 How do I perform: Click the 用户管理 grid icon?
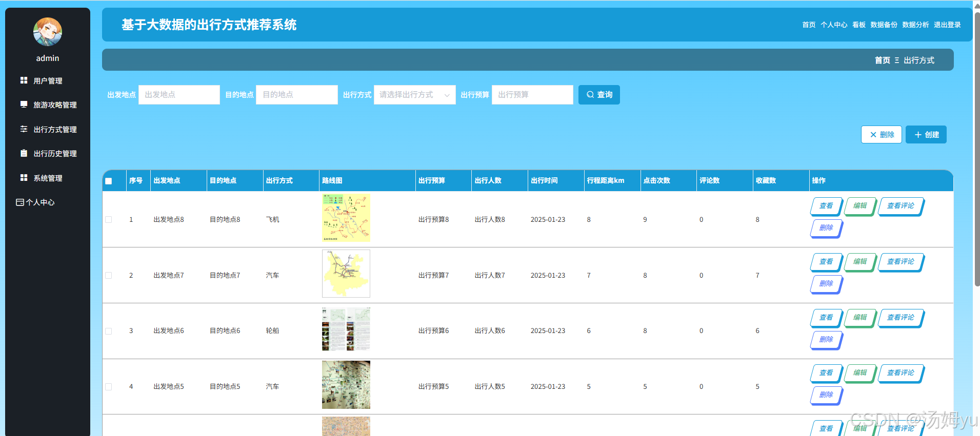[24, 80]
